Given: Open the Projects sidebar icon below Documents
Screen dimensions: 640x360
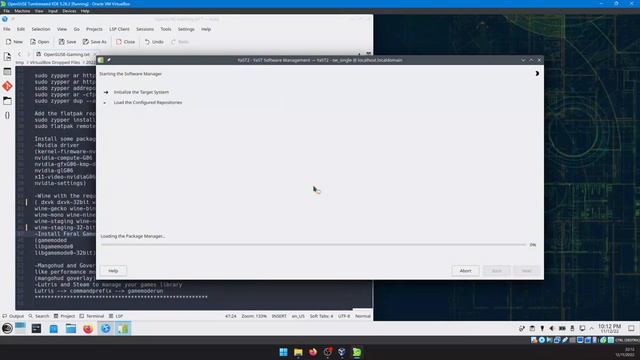Looking at the screenshot, I should pyautogui.click(x=7, y=71).
